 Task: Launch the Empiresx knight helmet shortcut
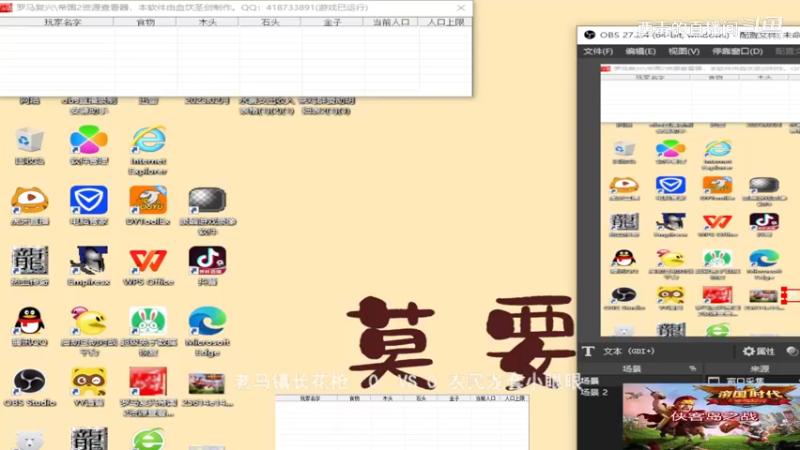[x=89, y=266]
